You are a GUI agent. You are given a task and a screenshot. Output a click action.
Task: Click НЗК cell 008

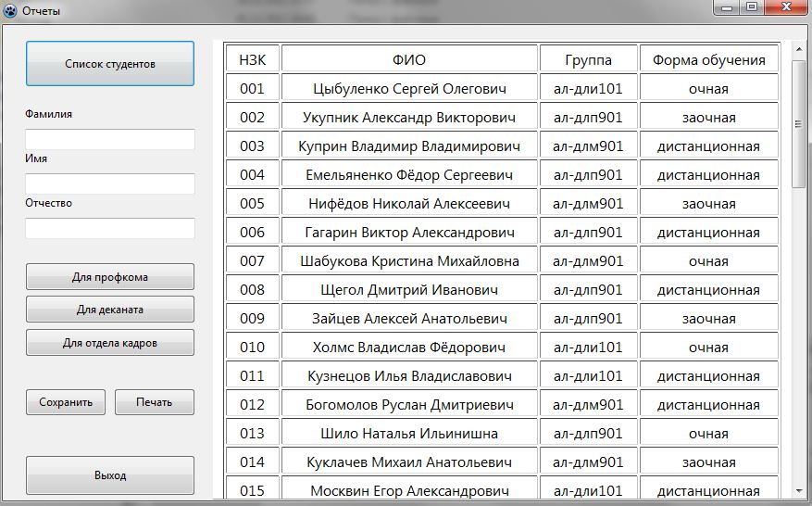pos(252,290)
